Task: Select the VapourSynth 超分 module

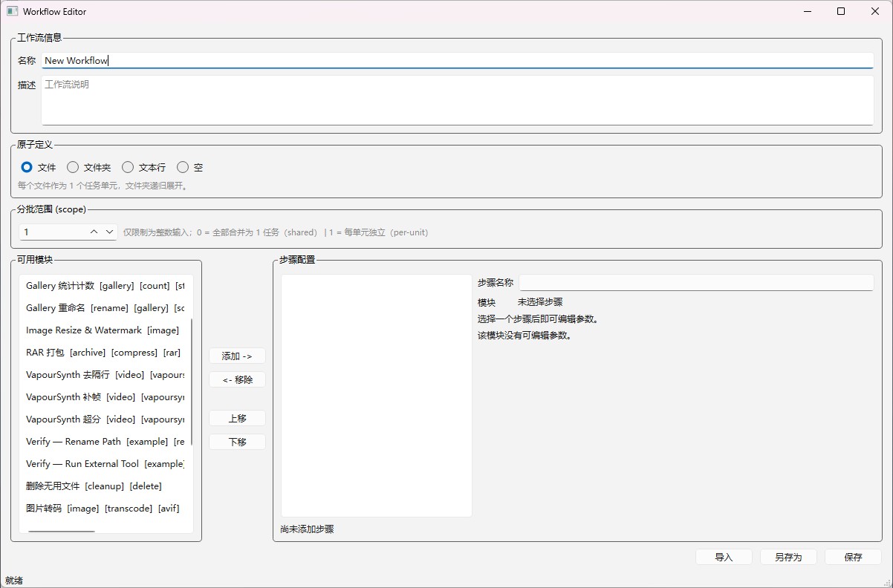Action: pos(105,419)
